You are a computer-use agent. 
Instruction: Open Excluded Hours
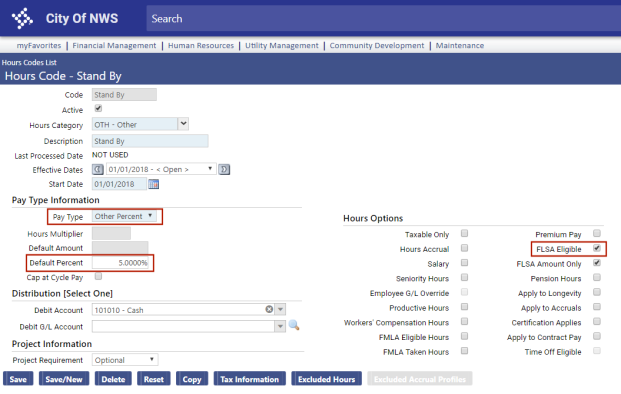(326, 379)
